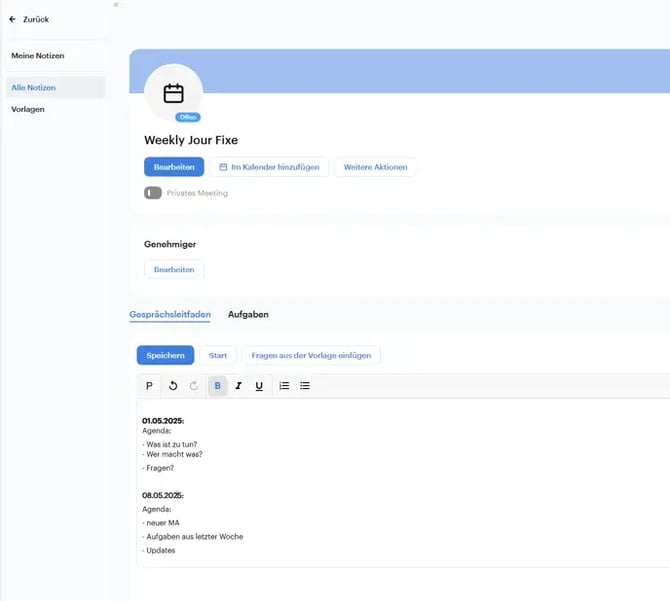This screenshot has height=601, width=670.
Task: Click Fragen aus der Vorlage einfügen
Action: [311, 355]
